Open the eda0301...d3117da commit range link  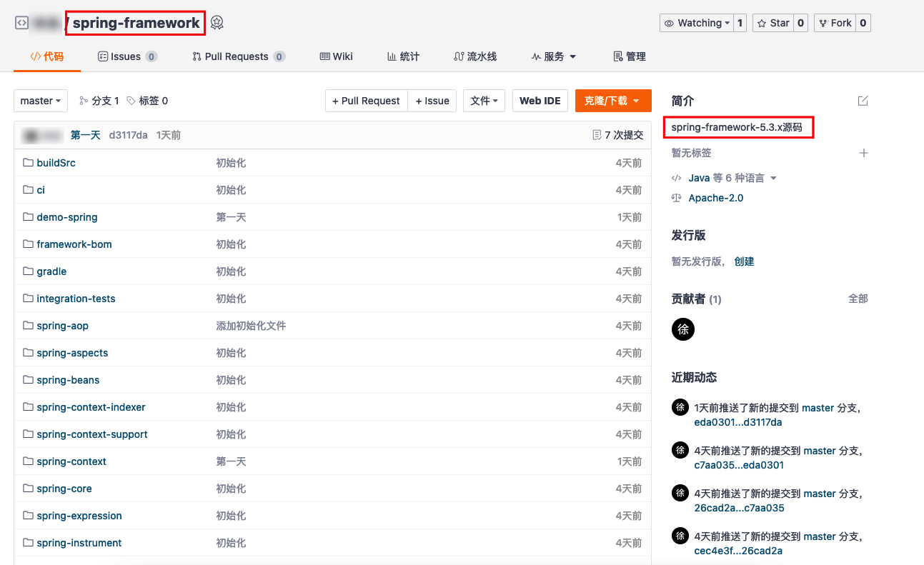click(x=738, y=422)
